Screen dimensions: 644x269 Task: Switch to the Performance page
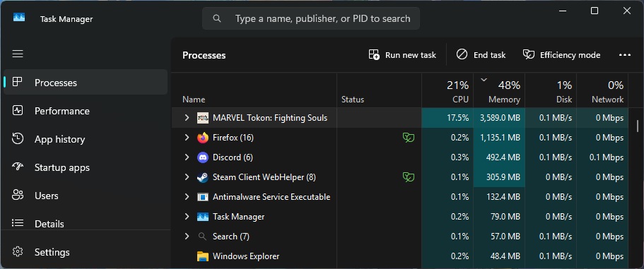[x=86, y=111]
